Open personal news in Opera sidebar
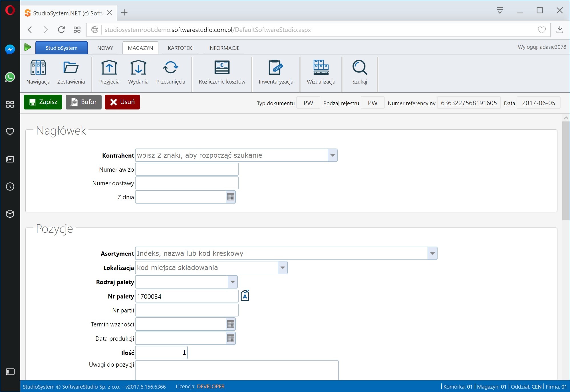The width and height of the screenshot is (570, 392). (x=10, y=159)
